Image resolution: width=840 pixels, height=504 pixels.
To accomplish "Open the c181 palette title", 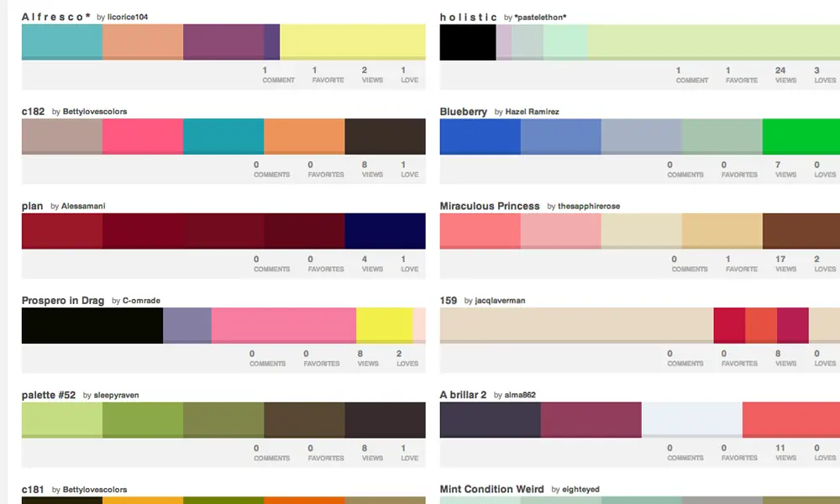I will click(33, 490).
